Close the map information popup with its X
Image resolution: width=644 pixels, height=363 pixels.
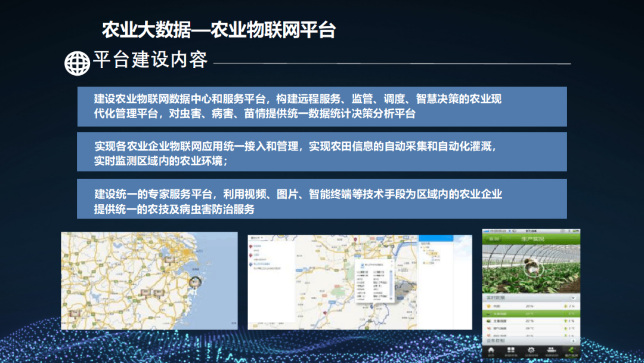click(391, 262)
